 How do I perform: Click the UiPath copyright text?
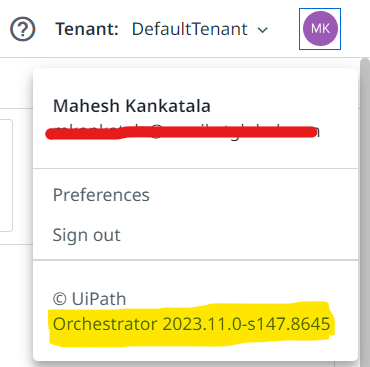90,299
